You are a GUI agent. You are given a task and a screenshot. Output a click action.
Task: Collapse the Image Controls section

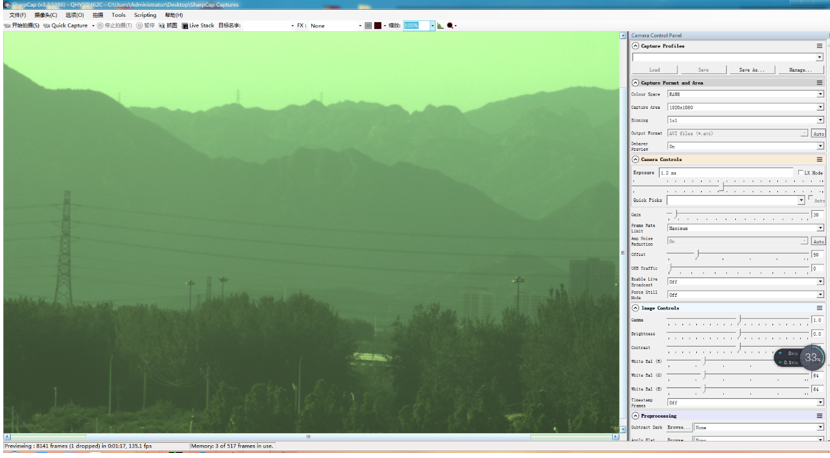point(636,308)
